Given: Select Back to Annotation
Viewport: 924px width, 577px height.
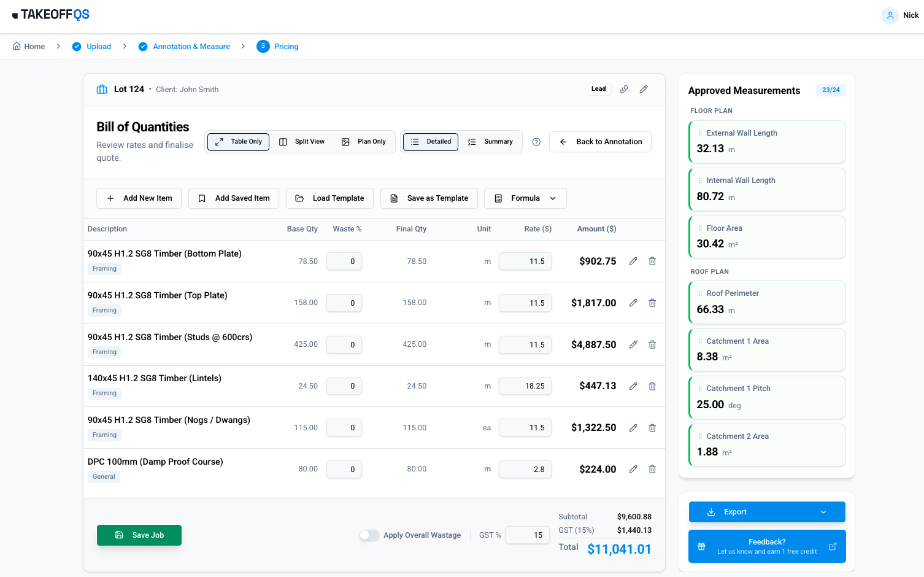Looking at the screenshot, I should pyautogui.click(x=600, y=142).
